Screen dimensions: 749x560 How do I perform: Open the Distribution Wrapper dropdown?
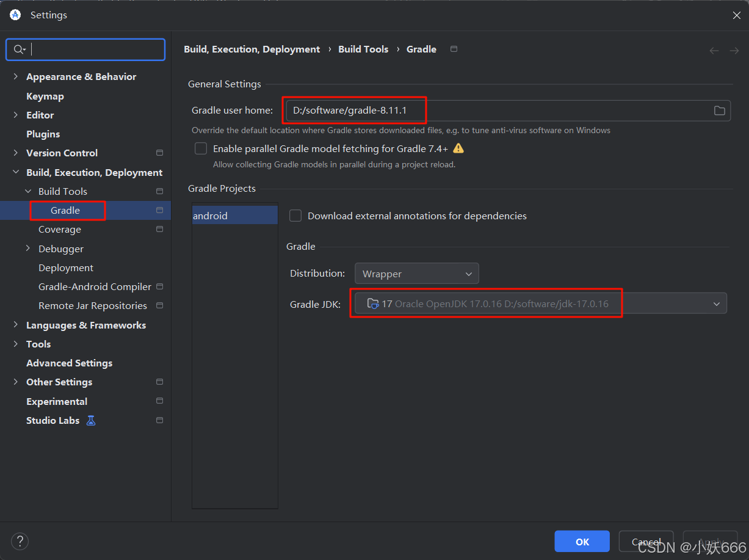tap(417, 274)
